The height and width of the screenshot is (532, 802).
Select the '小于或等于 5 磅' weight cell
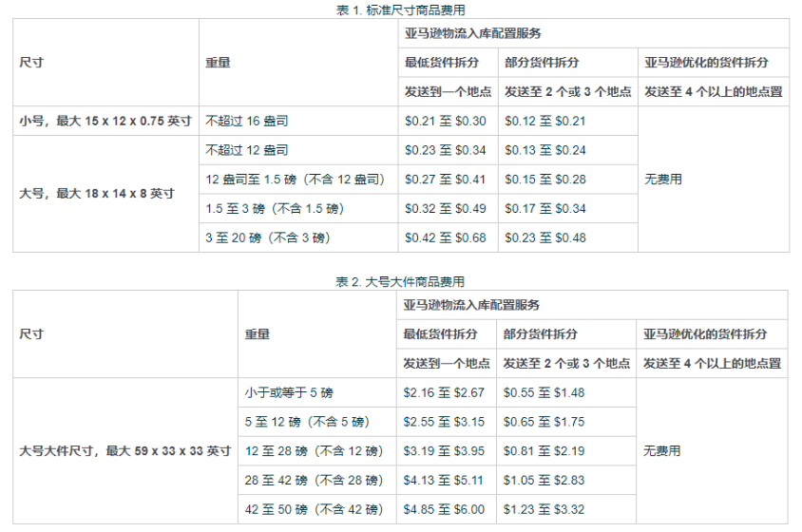pos(289,392)
